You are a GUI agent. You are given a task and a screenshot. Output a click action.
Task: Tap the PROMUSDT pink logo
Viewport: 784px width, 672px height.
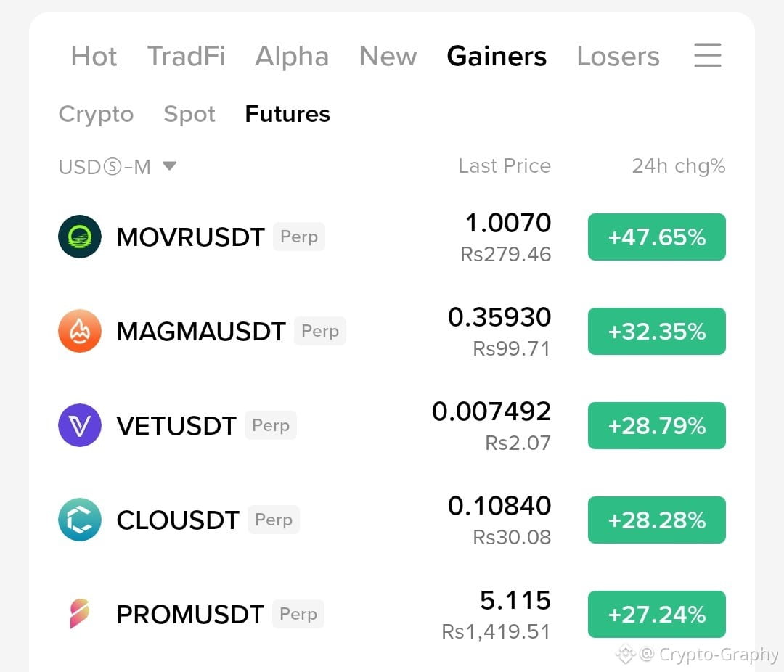point(80,613)
